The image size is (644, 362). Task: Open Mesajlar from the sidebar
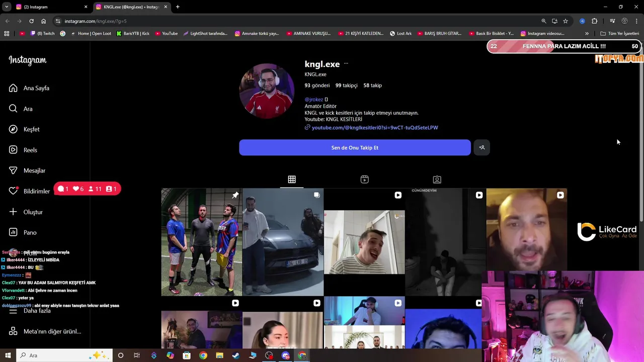[27, 170]
